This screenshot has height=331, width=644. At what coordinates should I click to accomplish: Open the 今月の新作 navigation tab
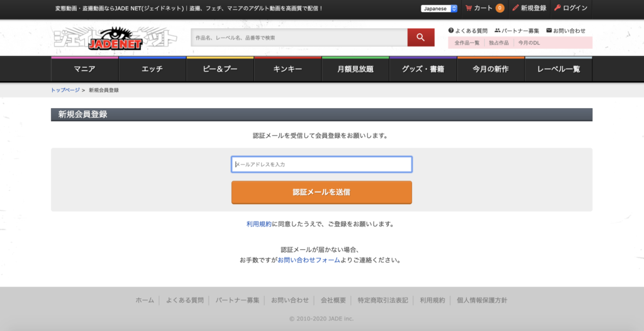coord(491,69)
